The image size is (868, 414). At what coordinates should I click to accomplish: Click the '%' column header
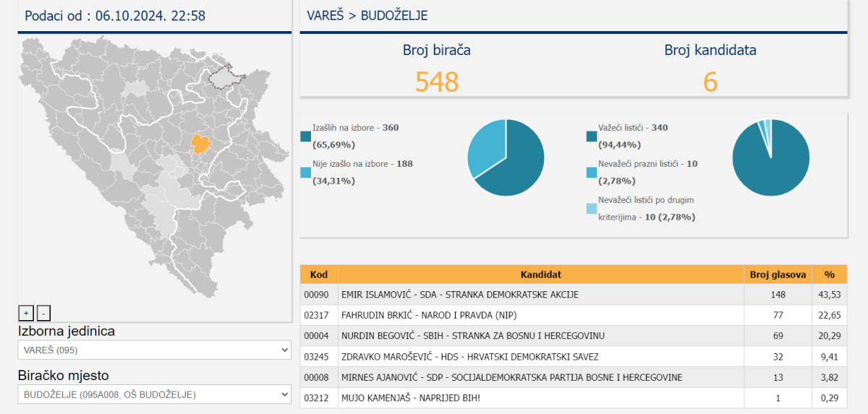coord(830,275)
